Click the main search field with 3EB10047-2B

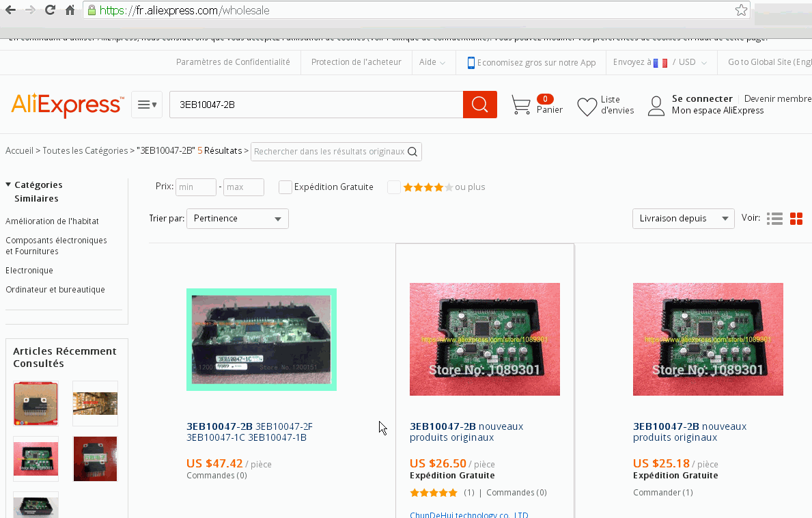tap(316, 105)
